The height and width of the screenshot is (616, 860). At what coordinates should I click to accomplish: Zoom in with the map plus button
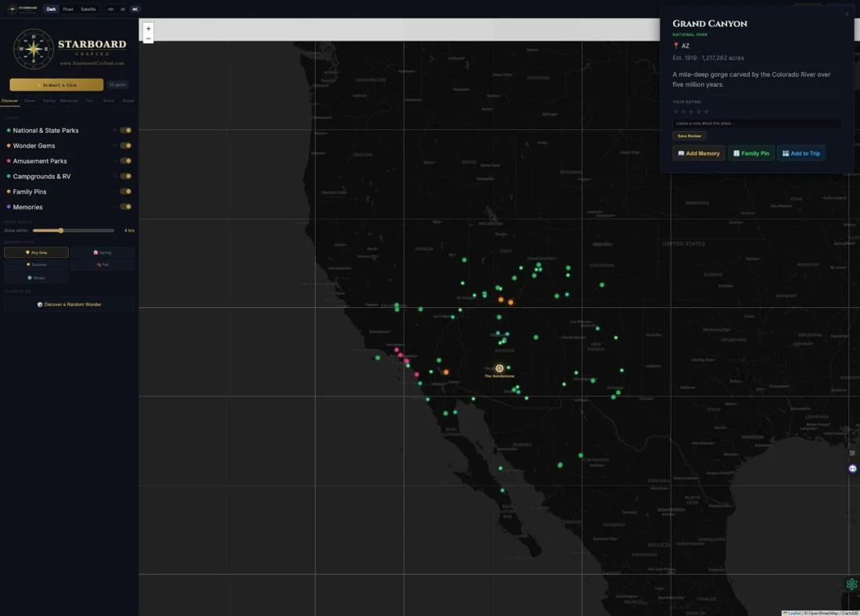pos(148,28)
